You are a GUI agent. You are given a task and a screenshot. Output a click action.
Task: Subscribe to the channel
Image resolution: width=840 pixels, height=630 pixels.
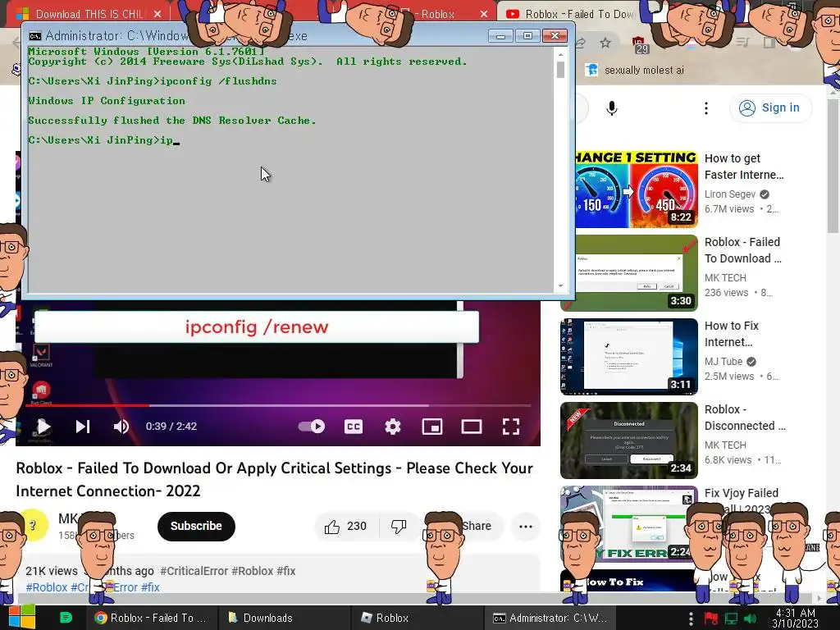(196, 527)
